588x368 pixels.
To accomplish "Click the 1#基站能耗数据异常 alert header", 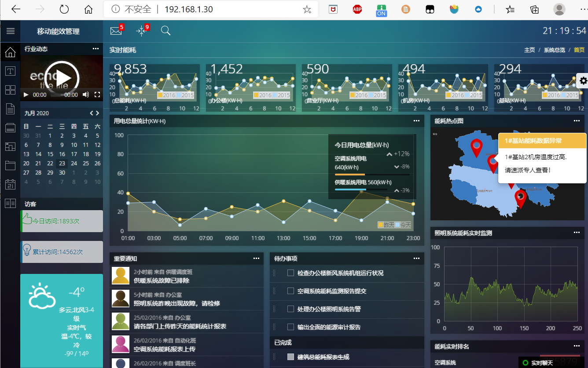I will point(543,141).
